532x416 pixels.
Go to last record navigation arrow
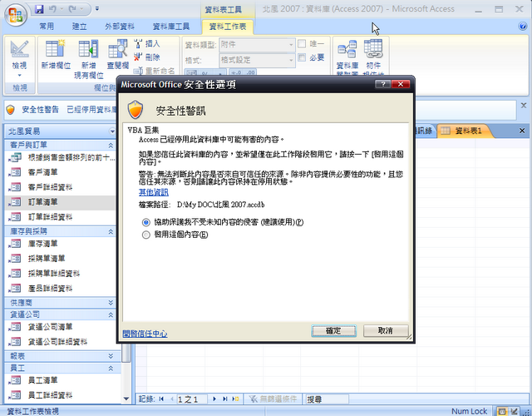[x=224, y=399]
